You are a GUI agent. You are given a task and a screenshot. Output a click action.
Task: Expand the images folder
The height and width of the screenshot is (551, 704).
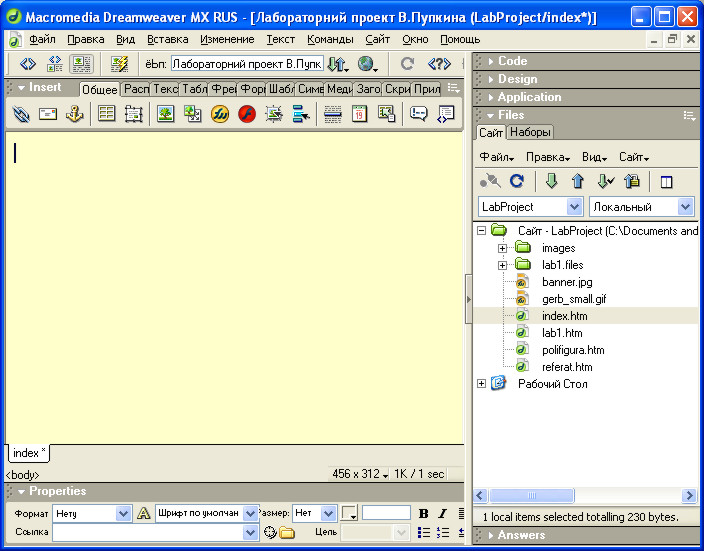coord(502,248)
